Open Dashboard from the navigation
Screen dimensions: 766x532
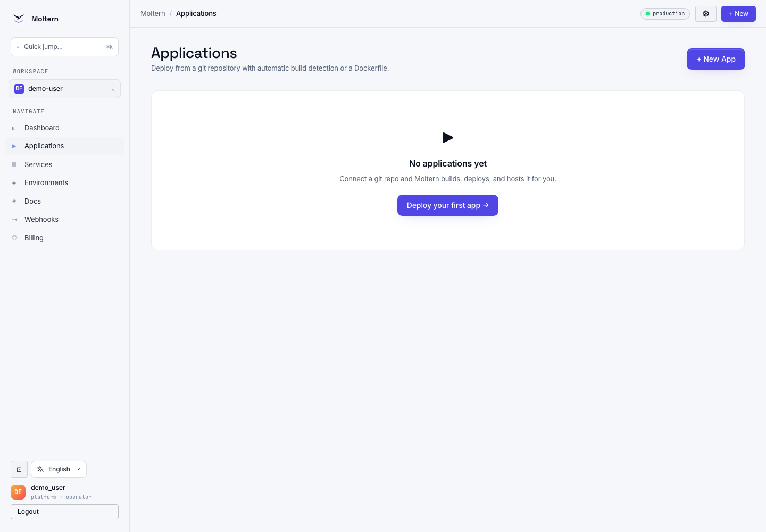[64, 128]
